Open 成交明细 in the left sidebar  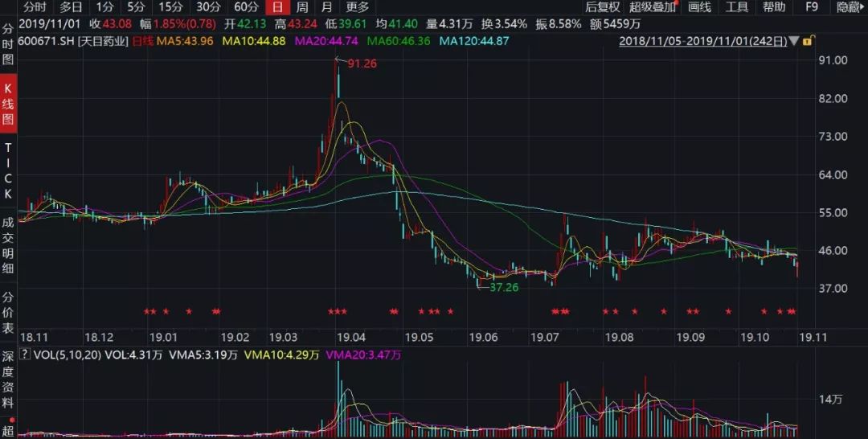(8, 245)
